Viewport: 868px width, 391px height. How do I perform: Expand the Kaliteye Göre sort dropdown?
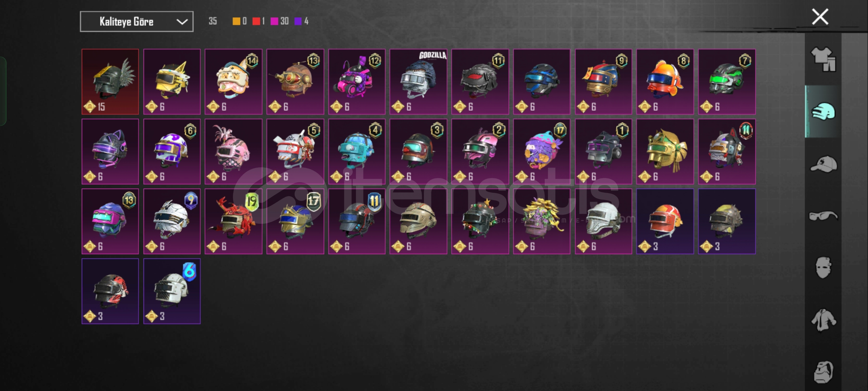(137, 22)
